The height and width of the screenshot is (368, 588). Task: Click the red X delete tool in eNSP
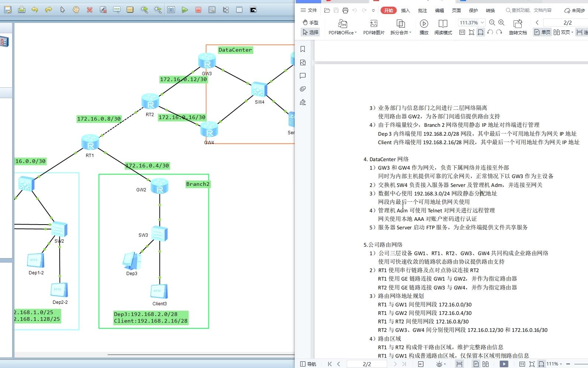click(90, 10)
